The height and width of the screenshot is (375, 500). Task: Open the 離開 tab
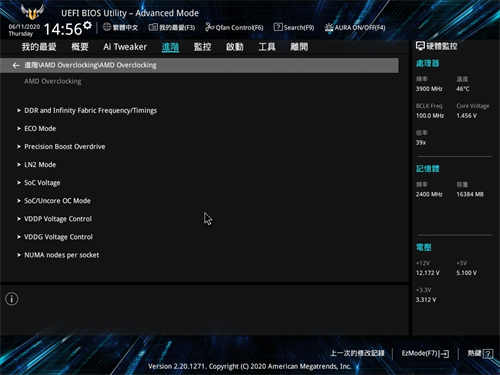point(299,47)
